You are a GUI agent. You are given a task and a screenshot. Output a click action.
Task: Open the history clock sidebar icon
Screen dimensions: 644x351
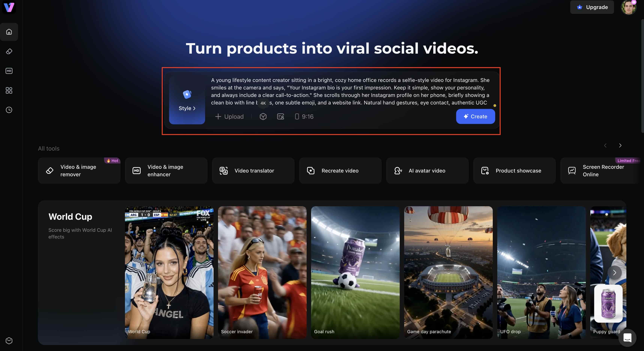[x=9, y=110]
